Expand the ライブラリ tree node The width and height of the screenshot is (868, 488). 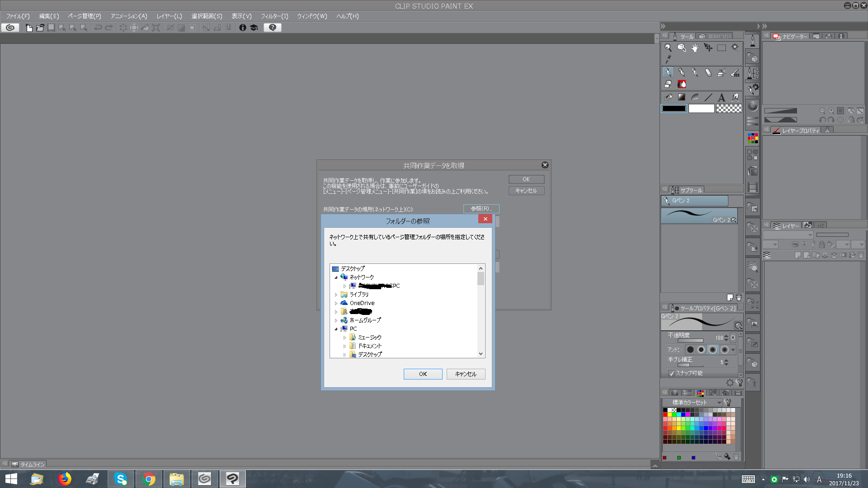tap(336, 295)
